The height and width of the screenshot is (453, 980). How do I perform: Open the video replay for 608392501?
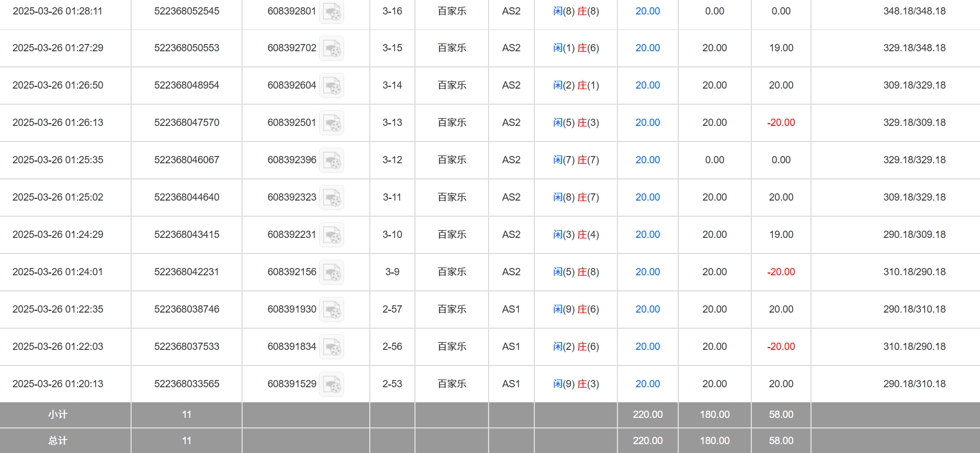pyautogui.click(x=331, y=123)
